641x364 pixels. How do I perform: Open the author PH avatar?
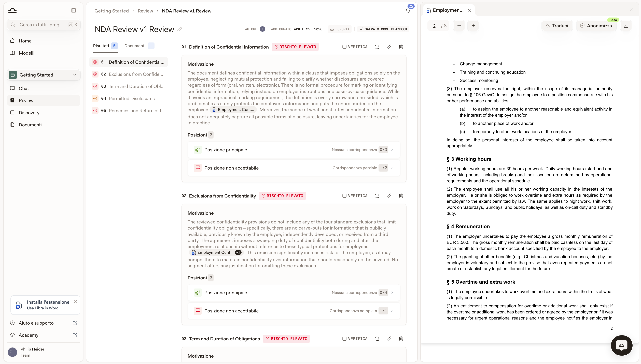262,29
